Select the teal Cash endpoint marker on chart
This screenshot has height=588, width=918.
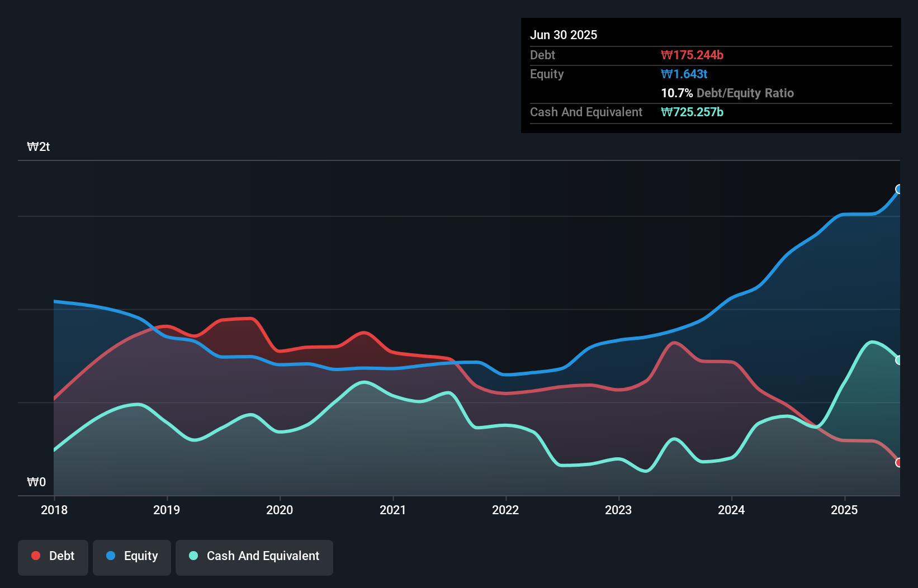pyautogui.click(x=898, y=360)
